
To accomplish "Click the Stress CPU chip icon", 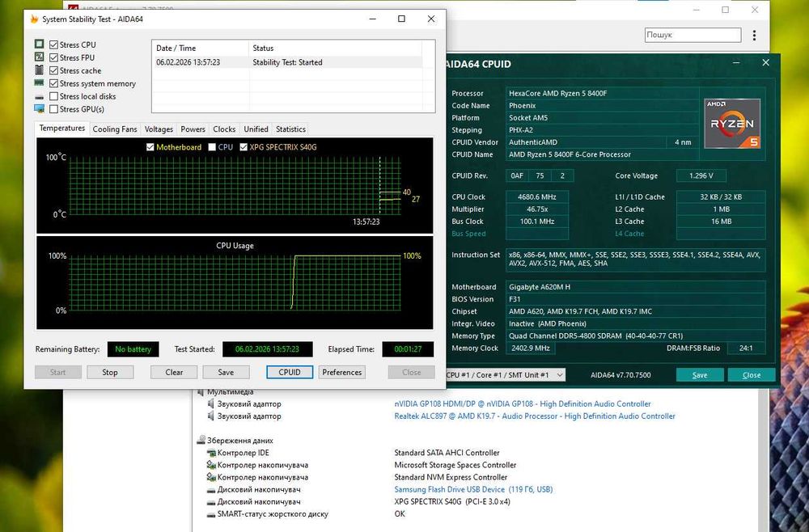I will click(39, 44).
